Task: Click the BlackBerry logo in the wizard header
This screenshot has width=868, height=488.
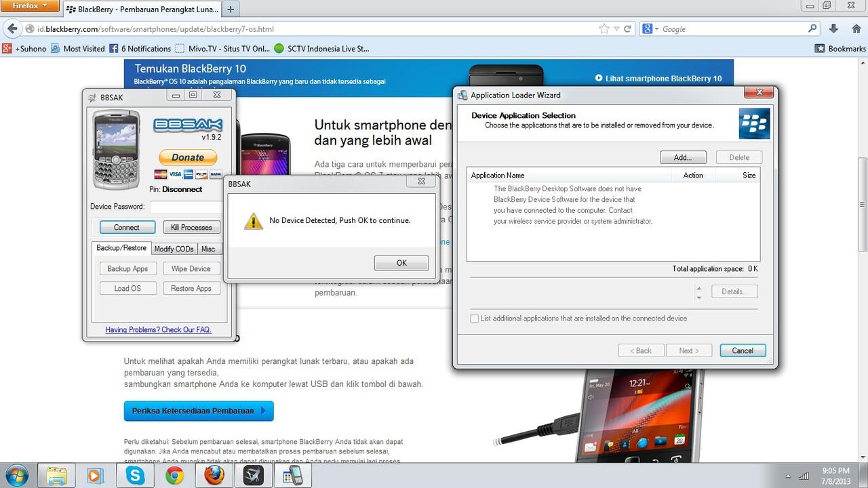Action: coord(754,123)
